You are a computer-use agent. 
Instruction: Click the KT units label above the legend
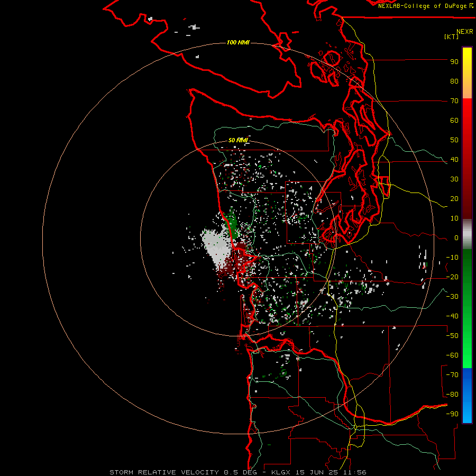coord(451,36)
